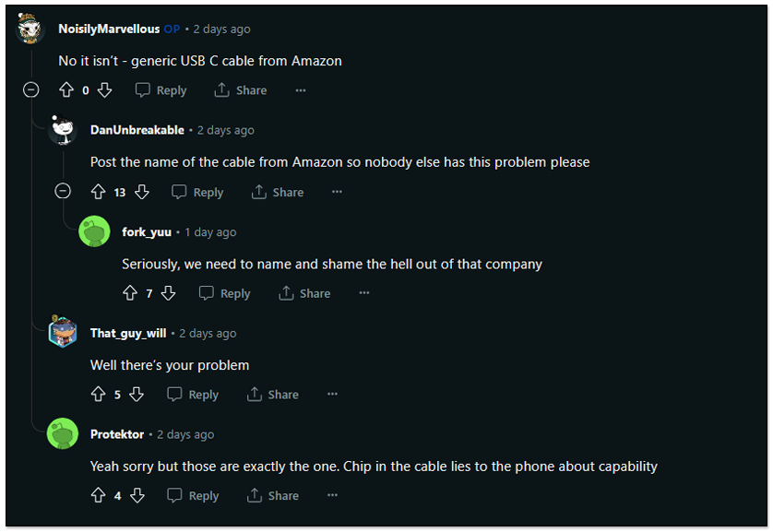The height and width of the screenshot is (532, 773).
Task: Upvote fork_yuu's comment
Action: click(x=130, y=293)
